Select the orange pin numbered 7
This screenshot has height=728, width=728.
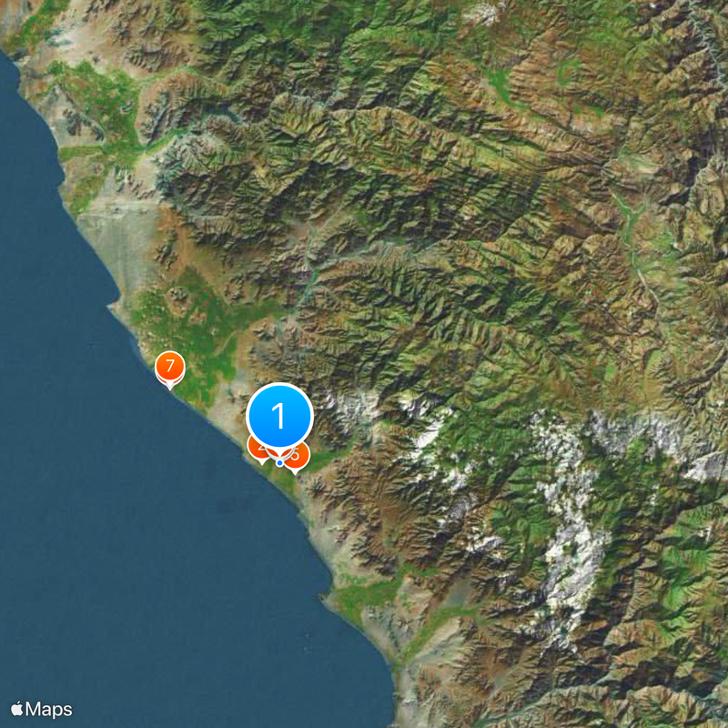pos(170,367)
